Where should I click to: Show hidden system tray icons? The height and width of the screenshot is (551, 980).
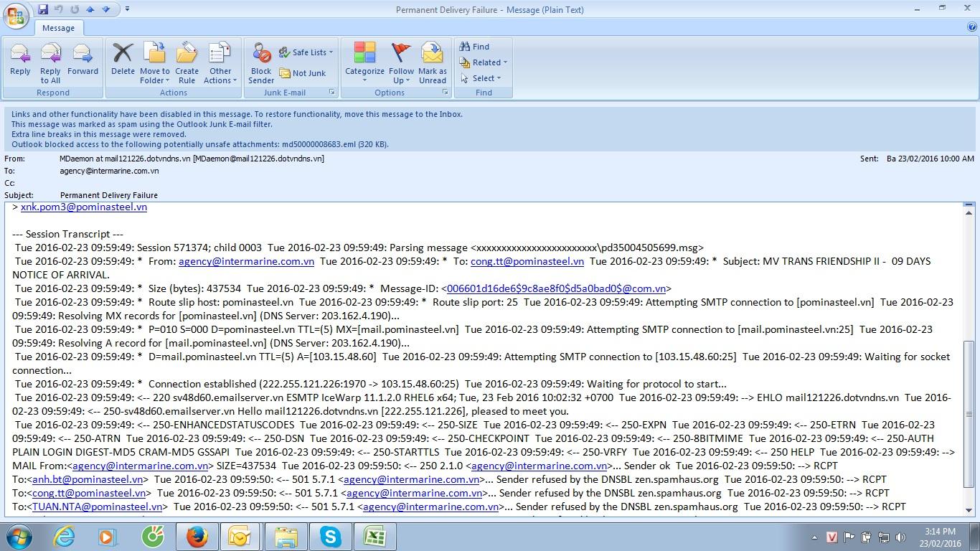(x=814, y=537)
